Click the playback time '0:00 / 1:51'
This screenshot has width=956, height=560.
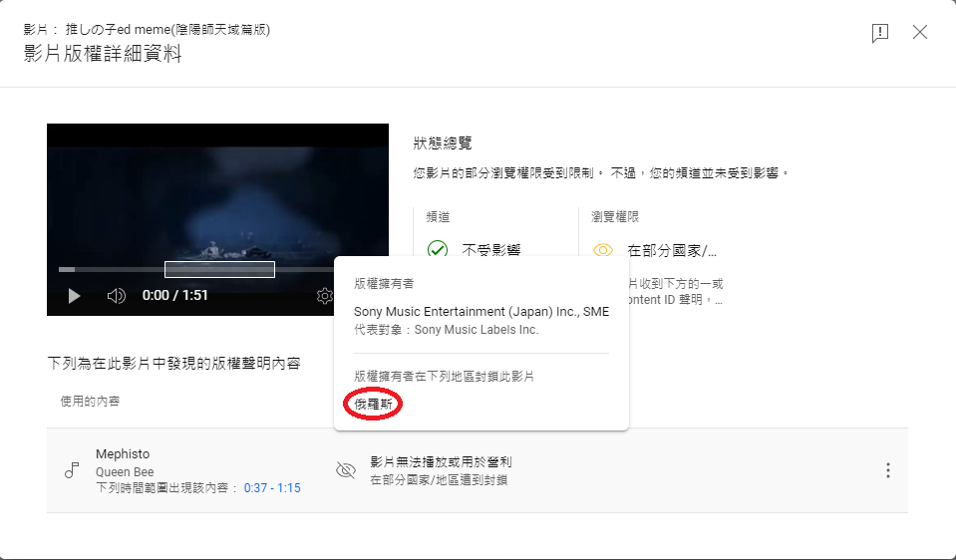click(x=175, y=296)
